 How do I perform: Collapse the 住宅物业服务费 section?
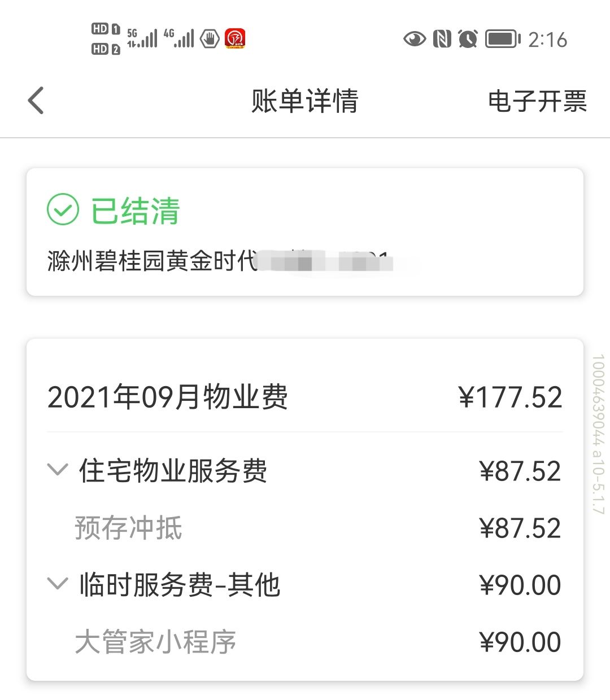(57, 470)
